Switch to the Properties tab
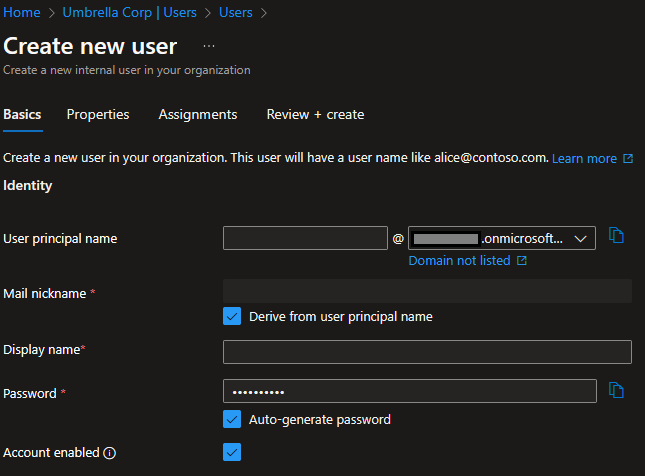 pos(98,114)
